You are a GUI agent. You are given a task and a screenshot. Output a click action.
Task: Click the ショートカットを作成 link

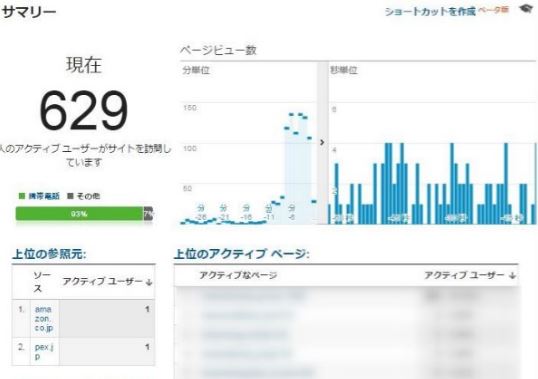430,11
